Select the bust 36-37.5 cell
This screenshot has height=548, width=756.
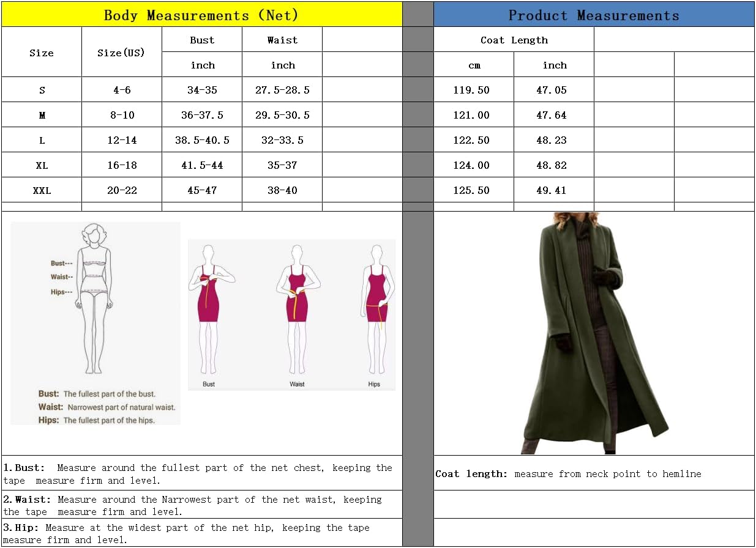pos(202,115)
